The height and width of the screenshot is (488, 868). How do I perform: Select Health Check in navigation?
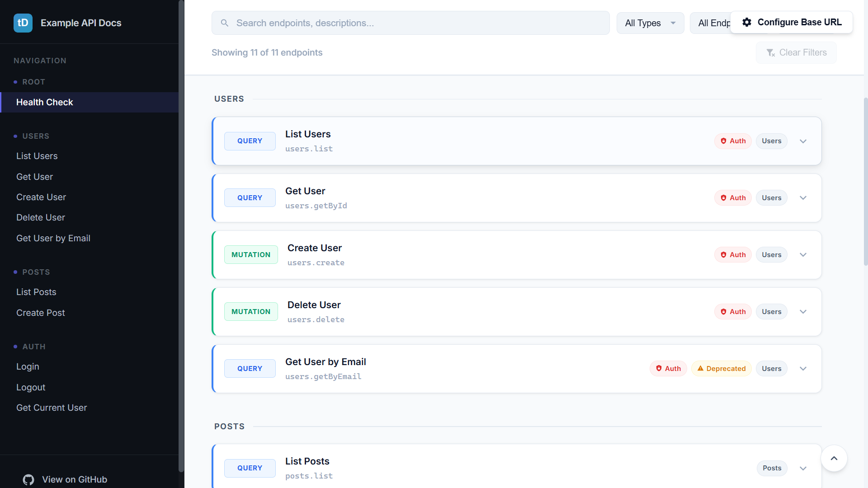90,103
